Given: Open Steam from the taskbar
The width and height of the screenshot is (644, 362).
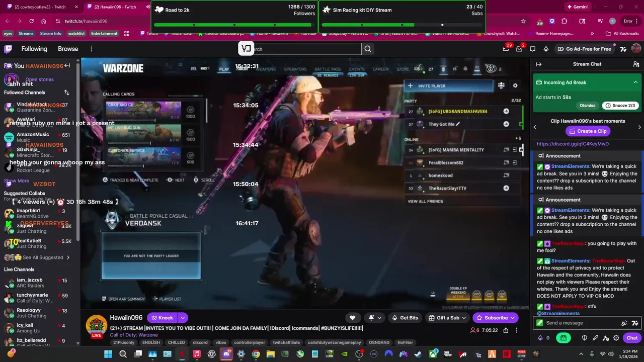Looking at the screenshot, I should pos(418,354).
